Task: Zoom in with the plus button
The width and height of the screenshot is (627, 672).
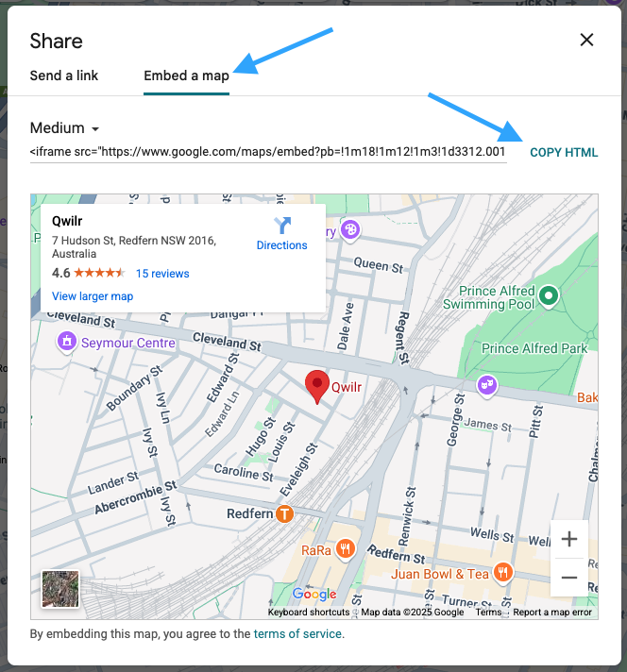Action: (569, 539)
